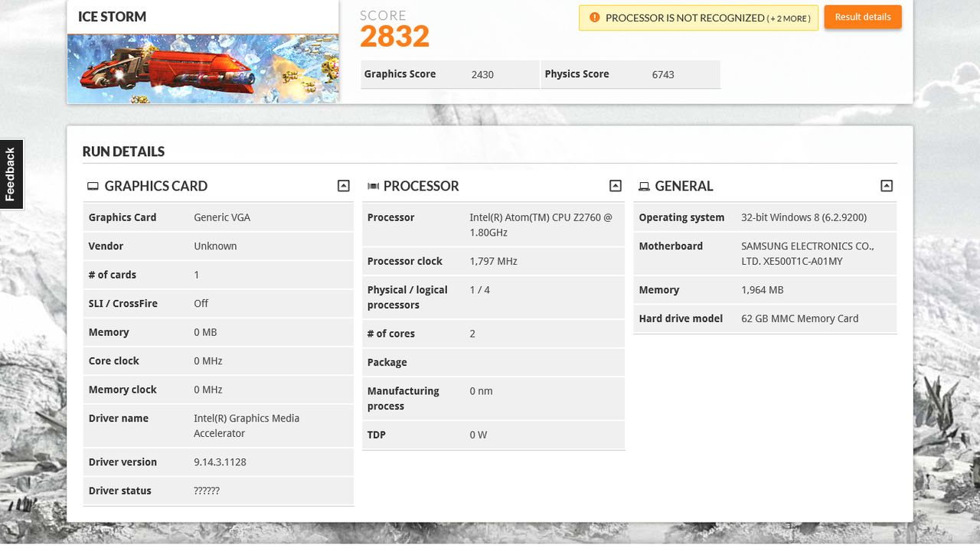Viewport: 980px width, 551px height.
Task: Click the # of cards value 1
Action: click(x=196, y=275)
